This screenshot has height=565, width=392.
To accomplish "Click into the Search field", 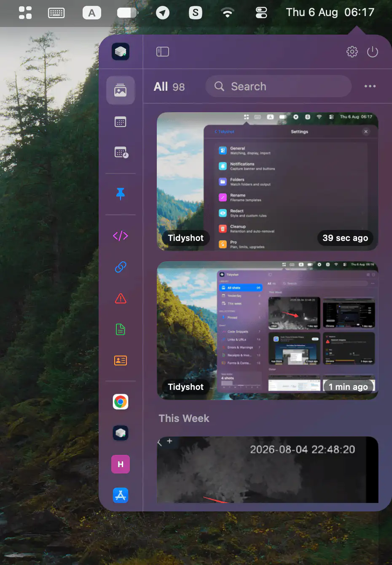I will [x=279, y=87].
